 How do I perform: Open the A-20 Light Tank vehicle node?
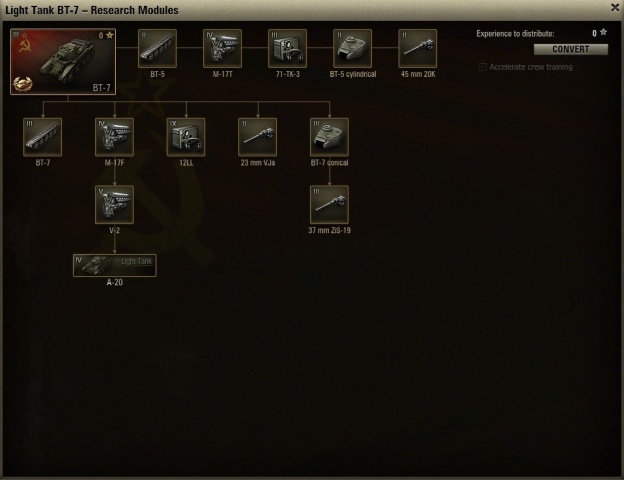pos(115,265)
